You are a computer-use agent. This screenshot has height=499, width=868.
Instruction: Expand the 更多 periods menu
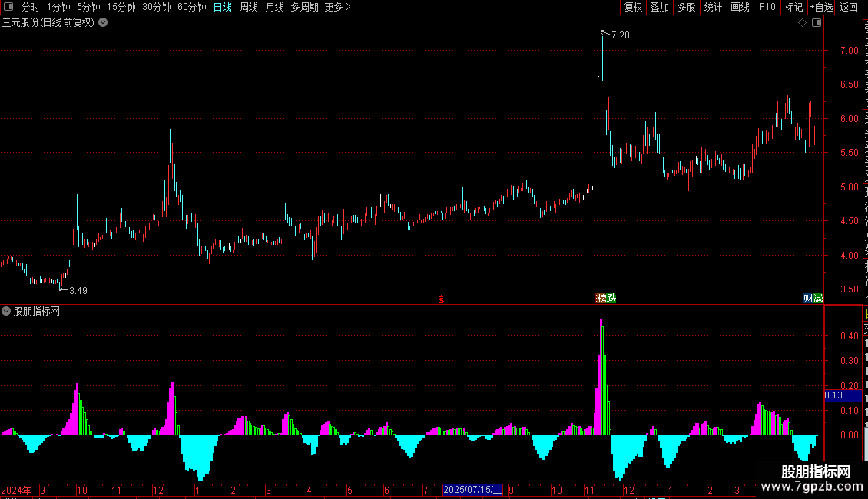[337, 7]
